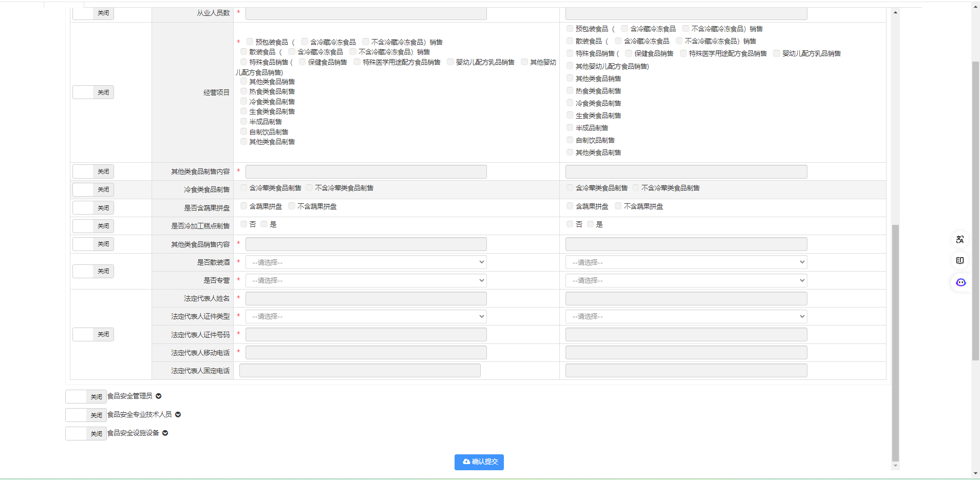Expand the 食品安全管理员 section heading

[130, 396]
